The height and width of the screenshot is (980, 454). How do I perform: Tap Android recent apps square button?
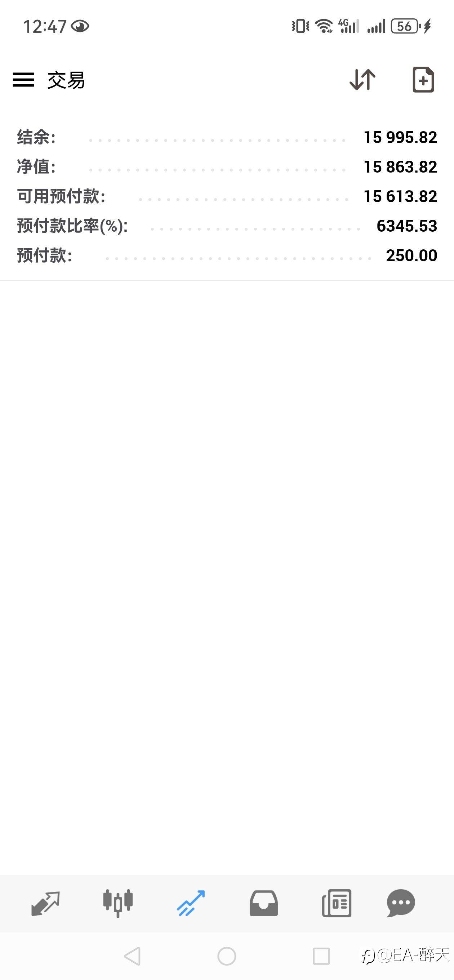[321, 956]
